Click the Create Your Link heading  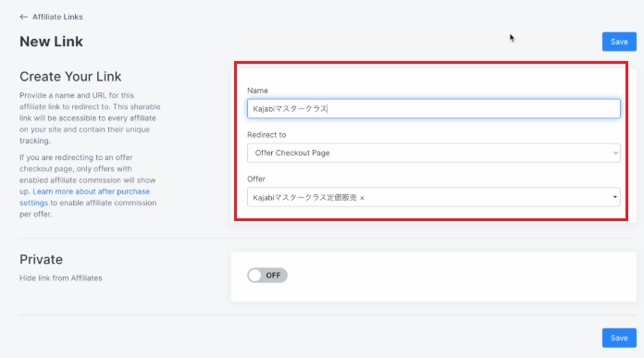[70, 77]
